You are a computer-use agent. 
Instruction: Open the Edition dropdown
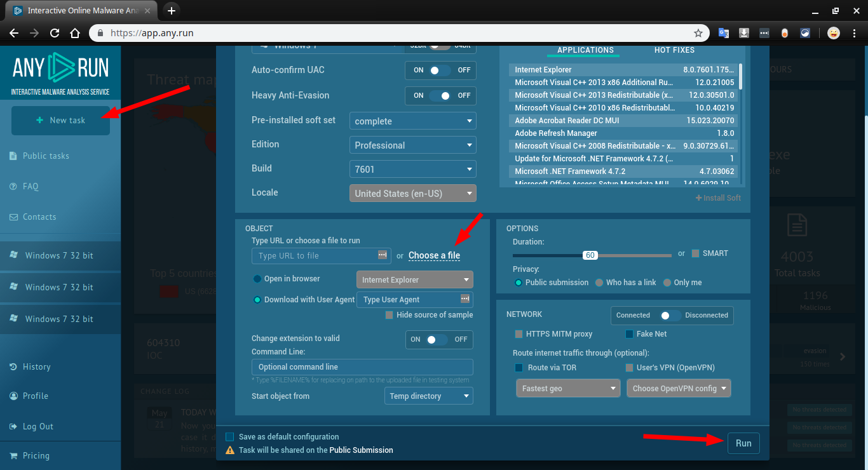(x=413, y=145)
